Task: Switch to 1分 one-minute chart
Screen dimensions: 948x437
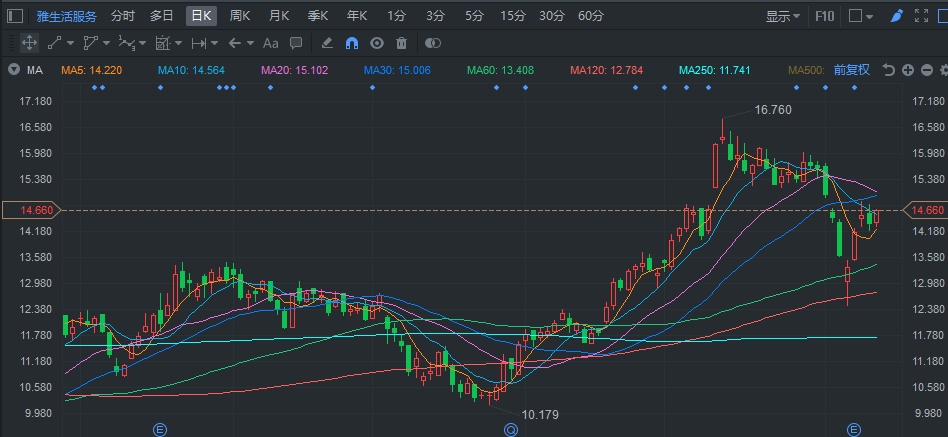Action: 397,16
